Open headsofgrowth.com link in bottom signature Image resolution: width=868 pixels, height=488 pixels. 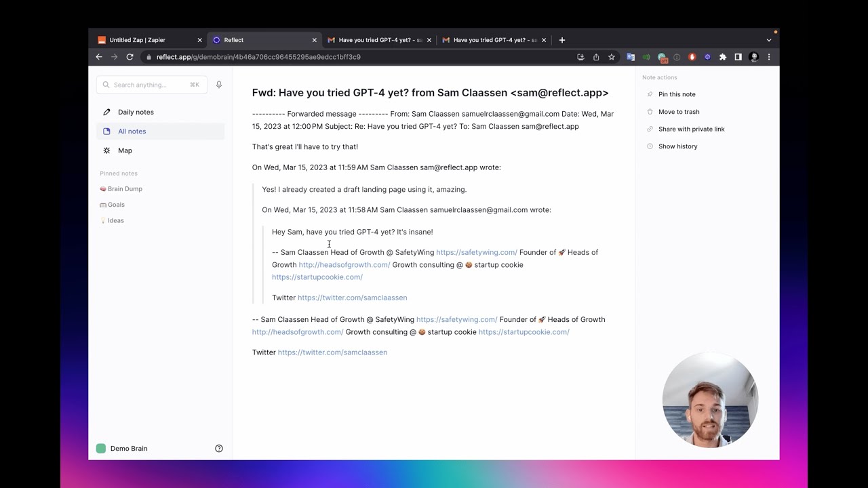298,332
